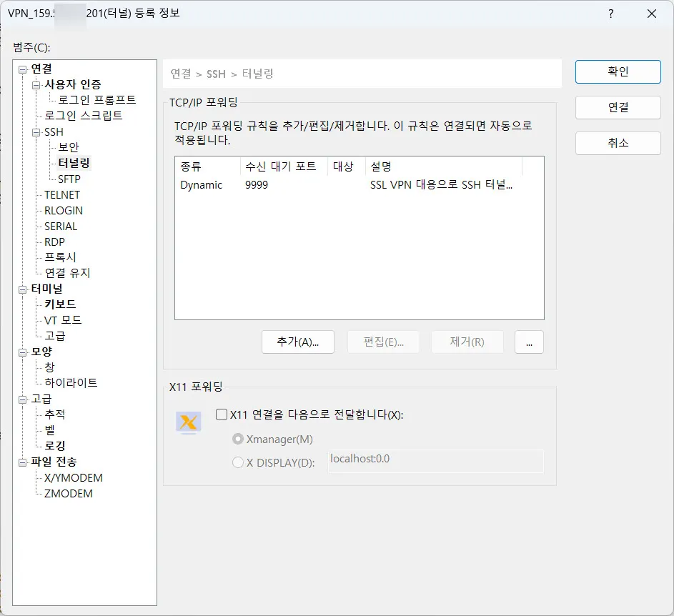Confirm settings with the 확인 button
The image size is (674, 616).
pos(618,71)
